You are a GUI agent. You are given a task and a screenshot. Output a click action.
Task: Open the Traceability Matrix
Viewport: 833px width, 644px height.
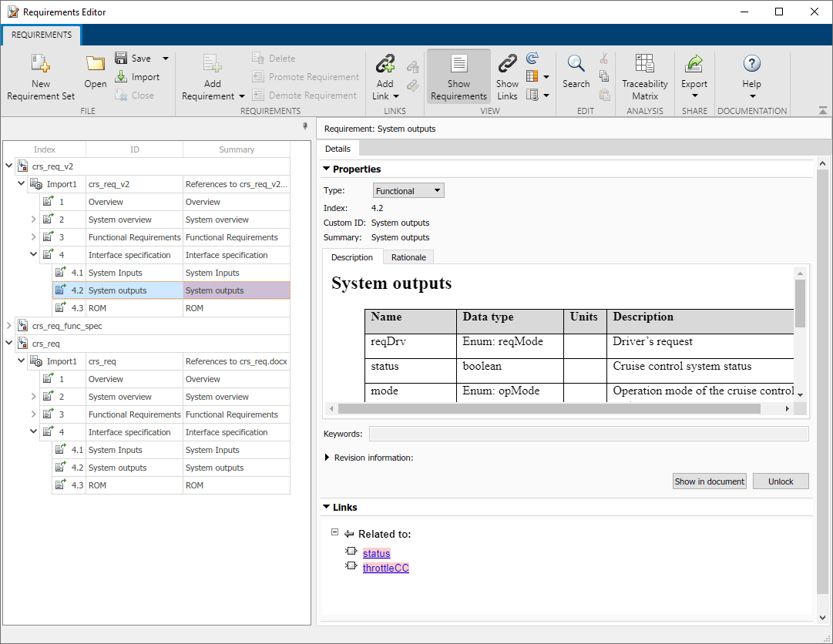coord(645,77)
